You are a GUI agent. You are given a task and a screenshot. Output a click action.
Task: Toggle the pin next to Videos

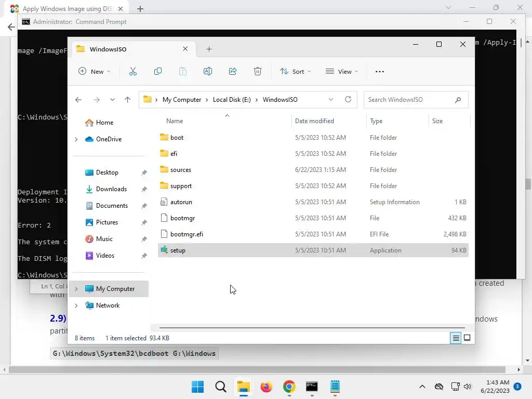(x=144, y=256)
